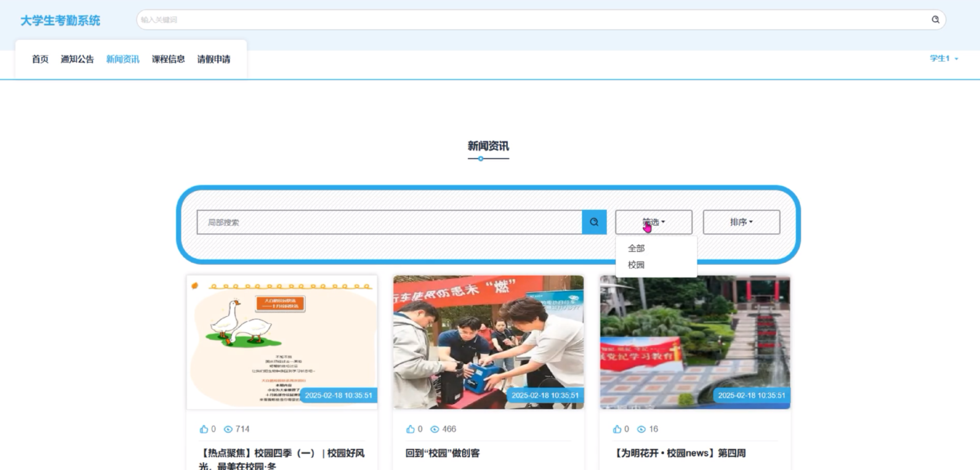980x470 pixels.
Task: Click like icon on 为明花开 article
Action: click(x=617, y=429)
